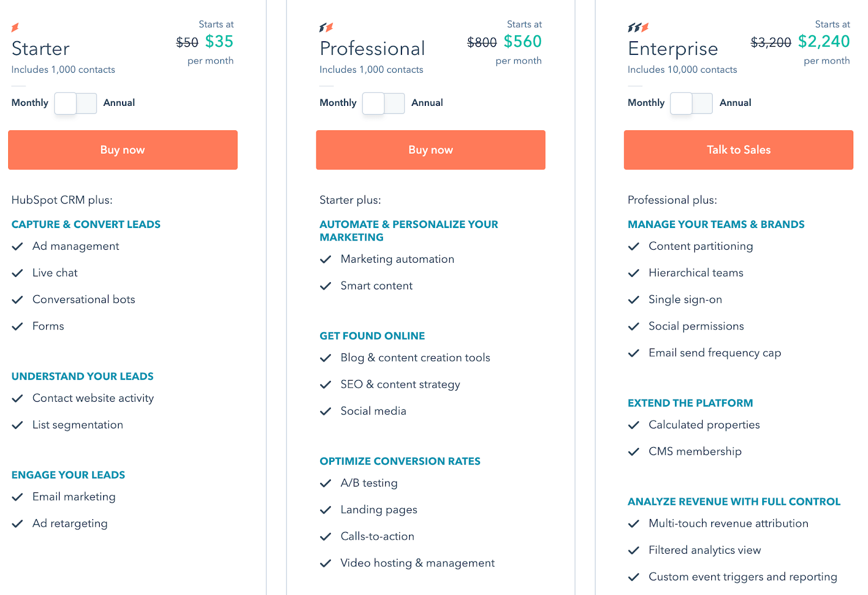This screenshot has height=595, width=868.
Task: Click the checkmark beside CMS membership
Action: (634, 452)
